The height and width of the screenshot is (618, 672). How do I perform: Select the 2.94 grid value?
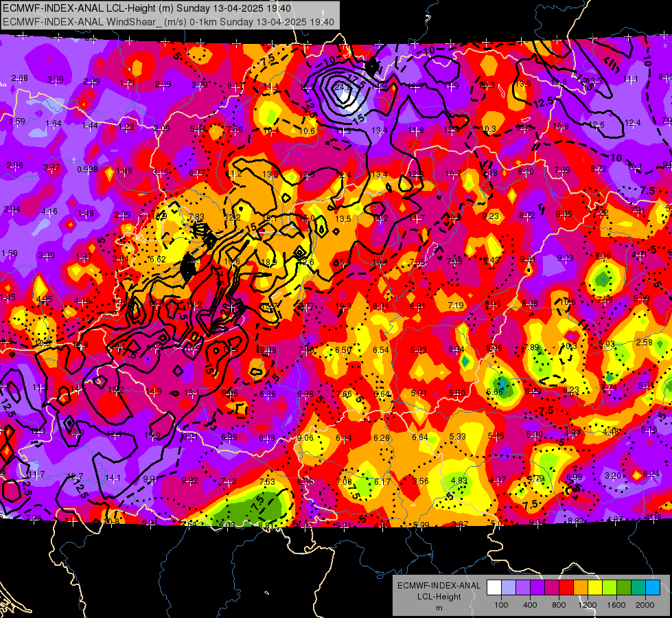coord(12,209)
